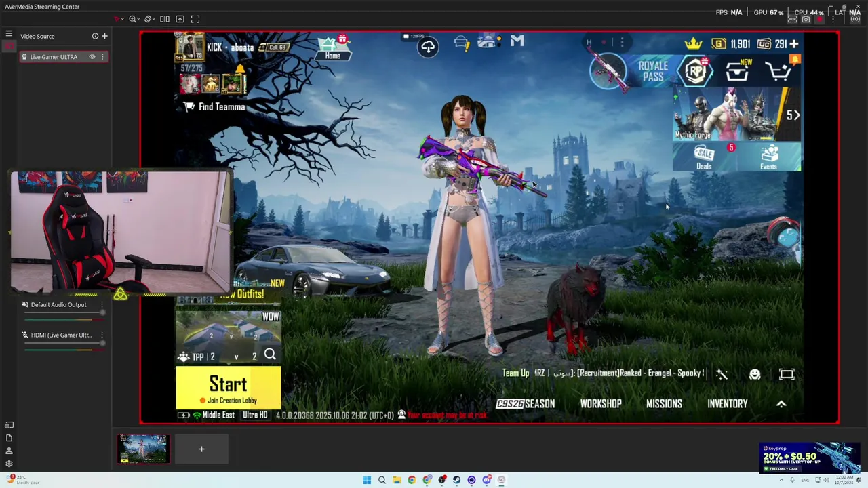
Task: Add UC with plus icon
Action: 794,44
